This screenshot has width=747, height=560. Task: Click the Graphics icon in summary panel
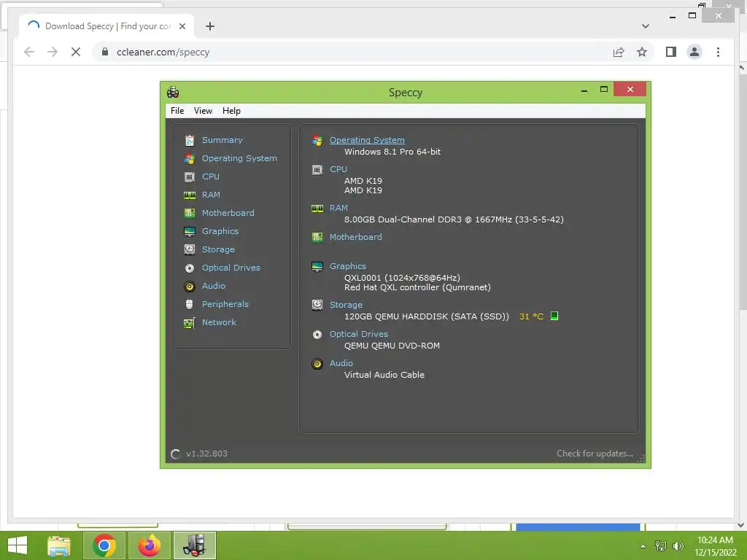[317, 266]
